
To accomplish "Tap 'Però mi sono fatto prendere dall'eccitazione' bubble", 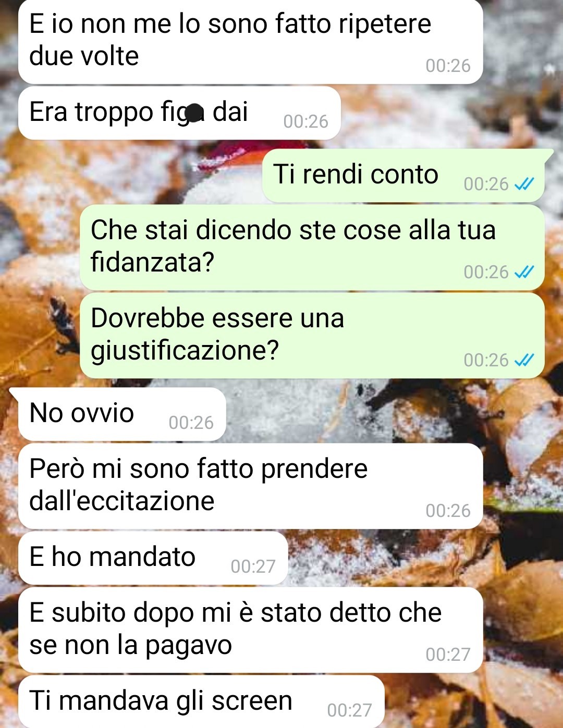I will 250,486.
